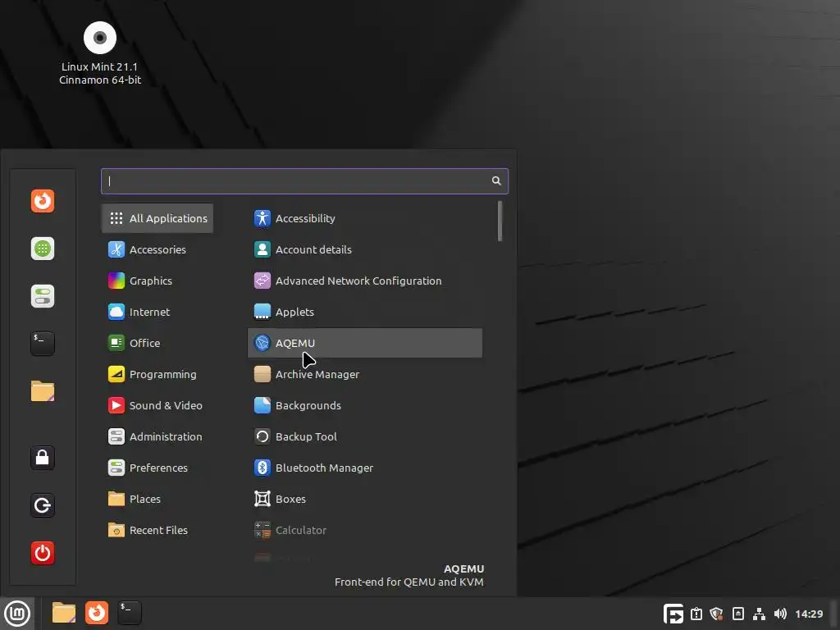
Task: Click the Linux Mint menu button on panel
Action: click(x=17, y=614)
